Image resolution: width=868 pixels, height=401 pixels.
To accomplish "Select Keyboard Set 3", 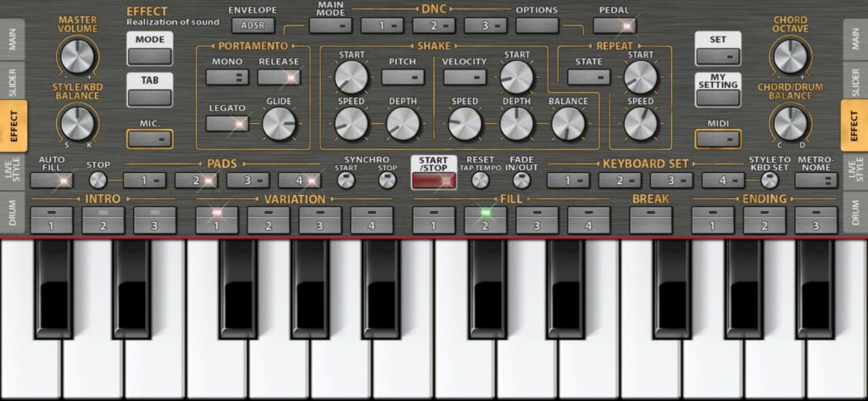I will 671,181.
